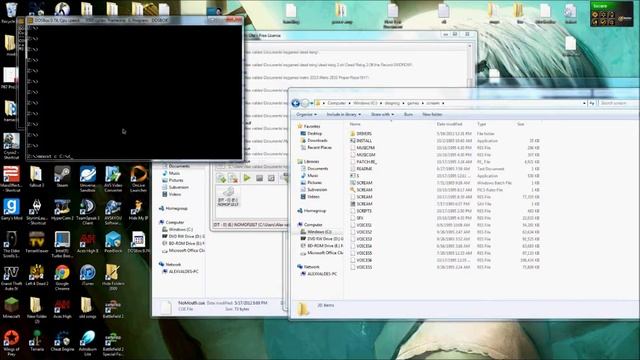Image resolution: width=640 pixels, height=360 pixels.
Task: Open the Garry's Mod desktop shortcut
Action: pos(11,210)
